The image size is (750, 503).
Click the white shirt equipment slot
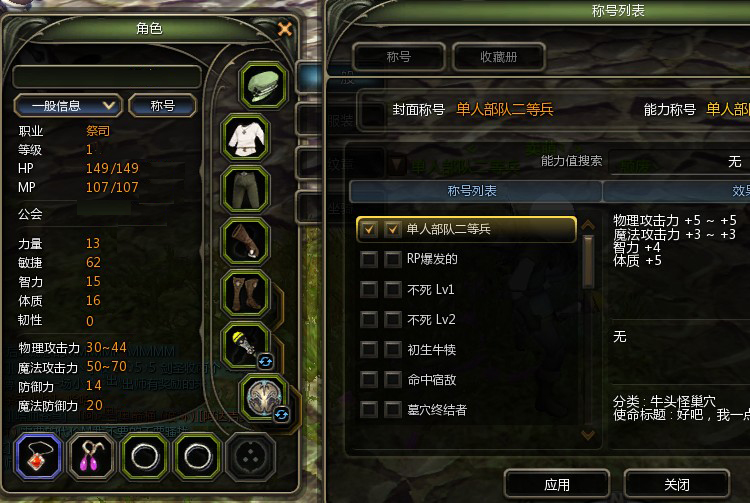point(245,138)
